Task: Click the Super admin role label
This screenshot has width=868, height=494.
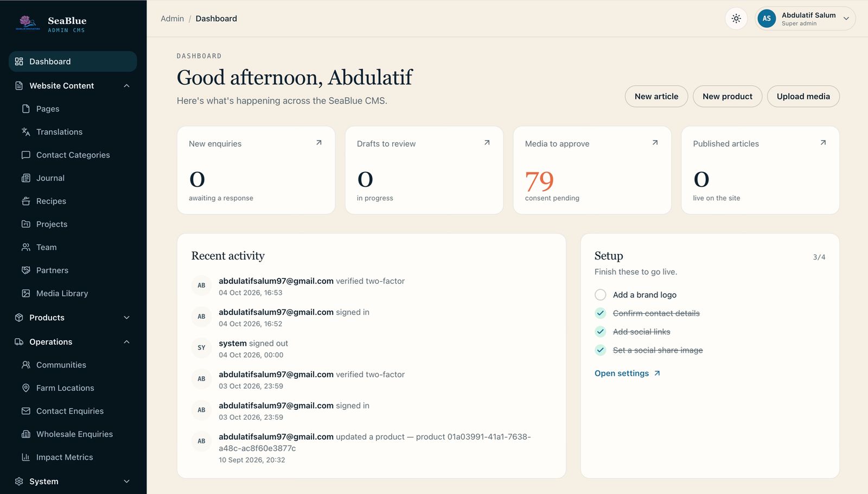Action: click(799, 23)
